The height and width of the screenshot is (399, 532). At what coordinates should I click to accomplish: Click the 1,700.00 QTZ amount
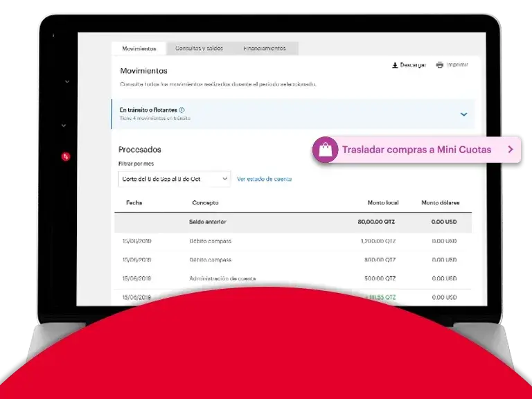click(378, 241)
